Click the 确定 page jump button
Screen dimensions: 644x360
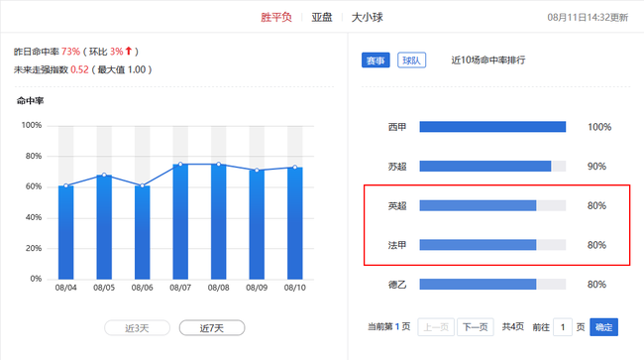tap(603, 327)
